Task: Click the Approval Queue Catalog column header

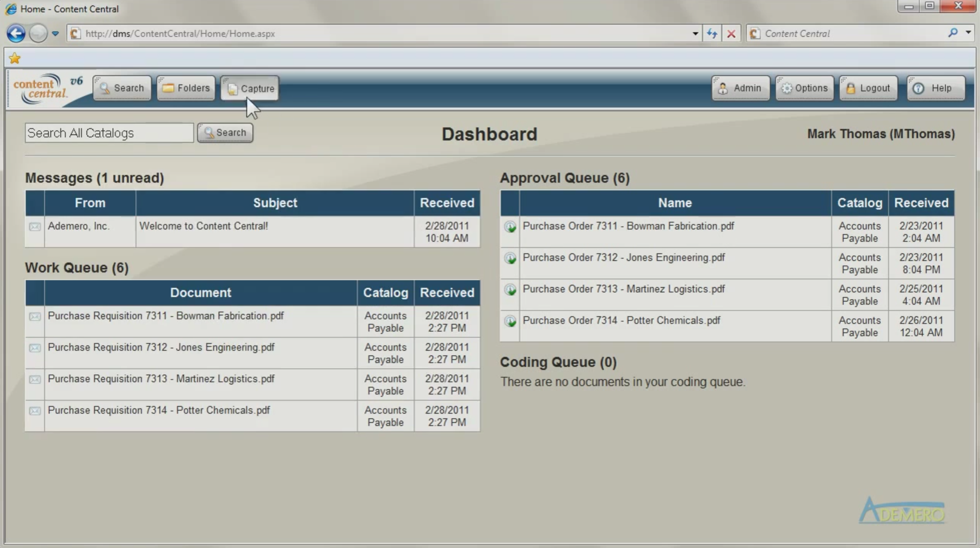Action: coord(860,203)
